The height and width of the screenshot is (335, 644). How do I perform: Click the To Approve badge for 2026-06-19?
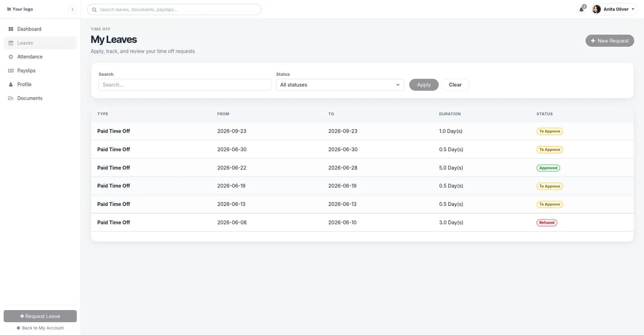tap(549, 186)
